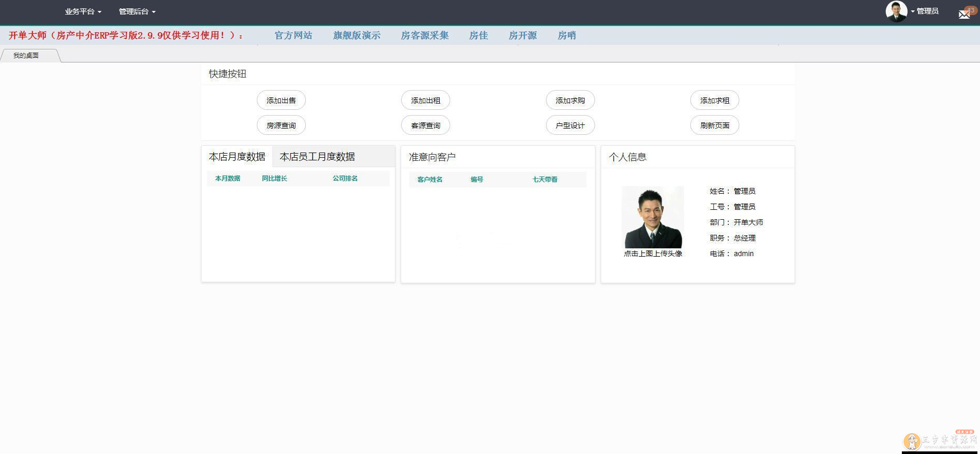Click the admin avatar in top bar

tap(896, 11)
